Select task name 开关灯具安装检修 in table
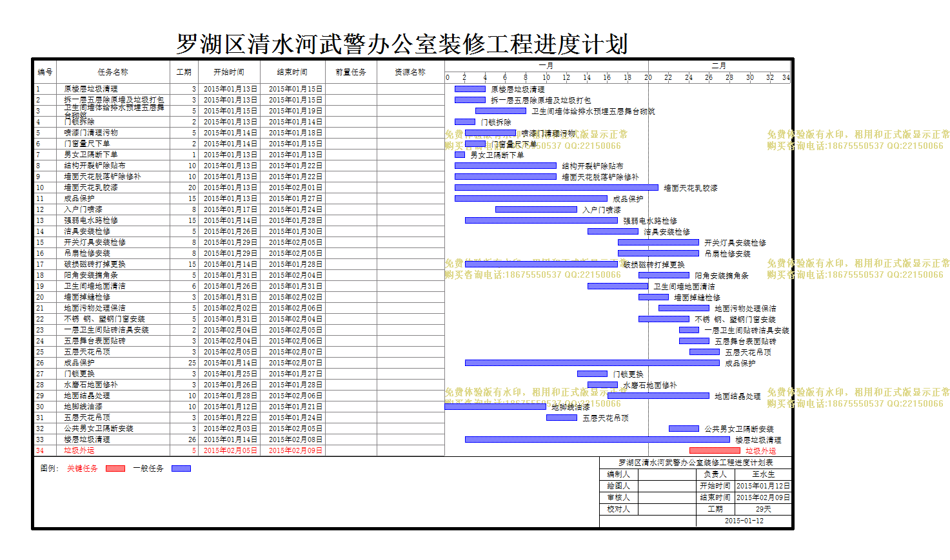Screen dimensions: 950x560 [94, 242]
